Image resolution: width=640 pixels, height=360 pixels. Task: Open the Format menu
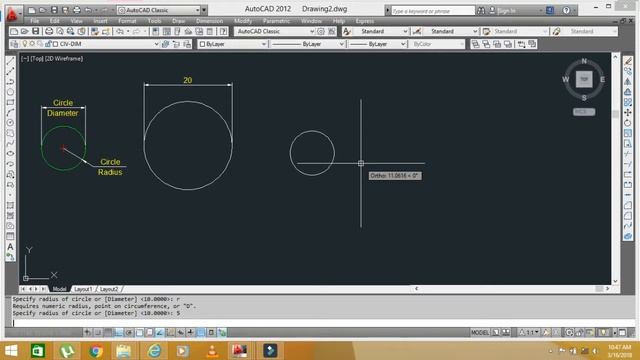pyautogui.click(x=127, y=21)
